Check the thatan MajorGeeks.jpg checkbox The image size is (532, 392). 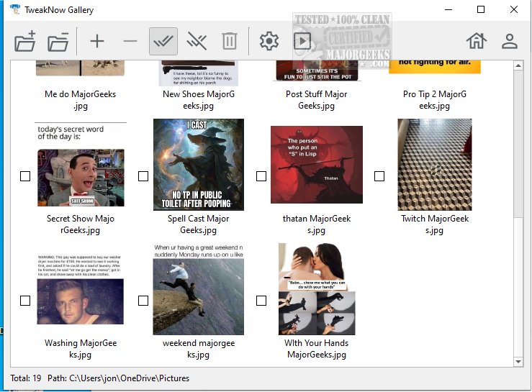point(261,176)
